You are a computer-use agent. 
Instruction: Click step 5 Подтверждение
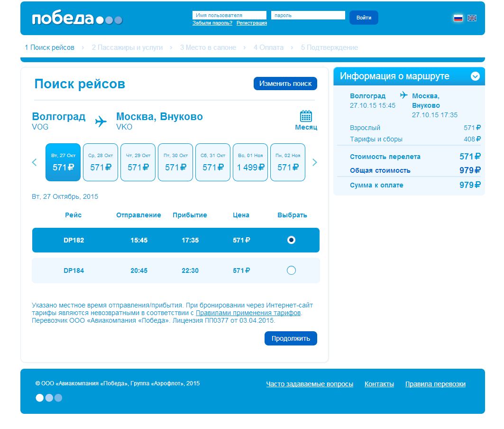click(330, 47)
